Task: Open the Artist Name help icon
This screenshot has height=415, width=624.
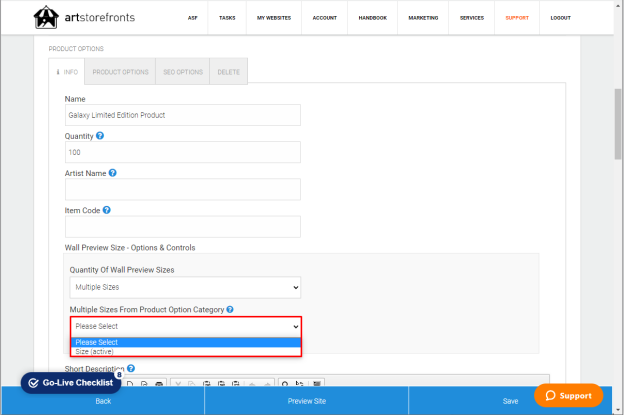Action: click(x=113, y=173)
